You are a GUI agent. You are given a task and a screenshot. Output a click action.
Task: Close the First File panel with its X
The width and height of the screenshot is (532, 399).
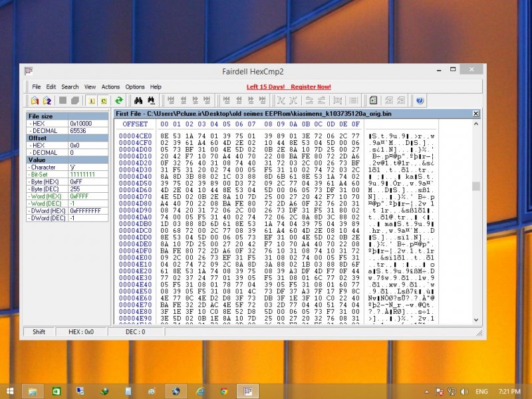coord(475,114)
